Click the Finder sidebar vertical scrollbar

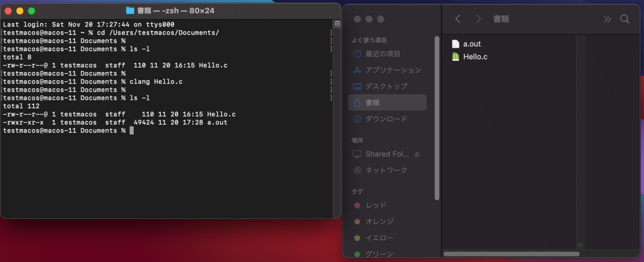pyautogui.click(x=438, y=118)
